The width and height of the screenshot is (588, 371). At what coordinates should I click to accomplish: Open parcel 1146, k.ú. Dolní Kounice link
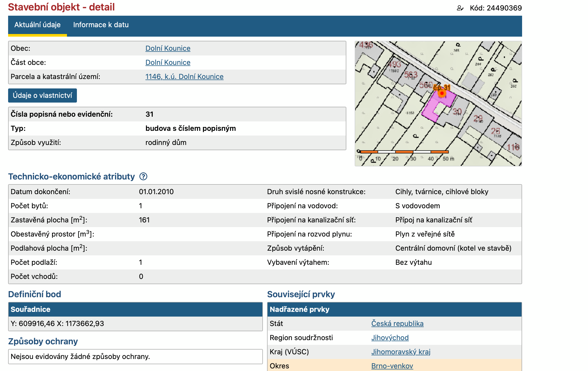tap(184, 77)
